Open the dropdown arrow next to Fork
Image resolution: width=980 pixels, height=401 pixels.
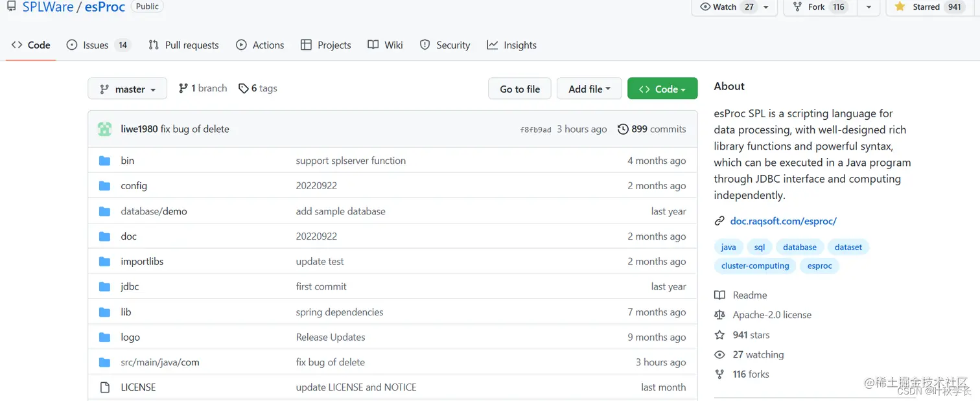869,7
